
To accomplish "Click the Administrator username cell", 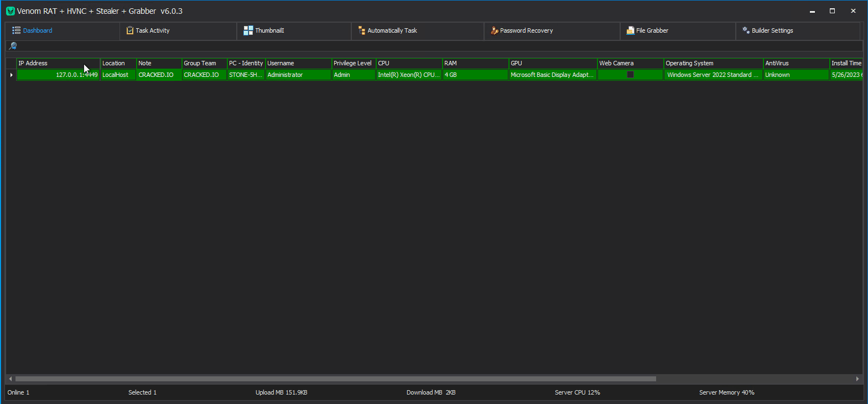I will pos(298,75).
